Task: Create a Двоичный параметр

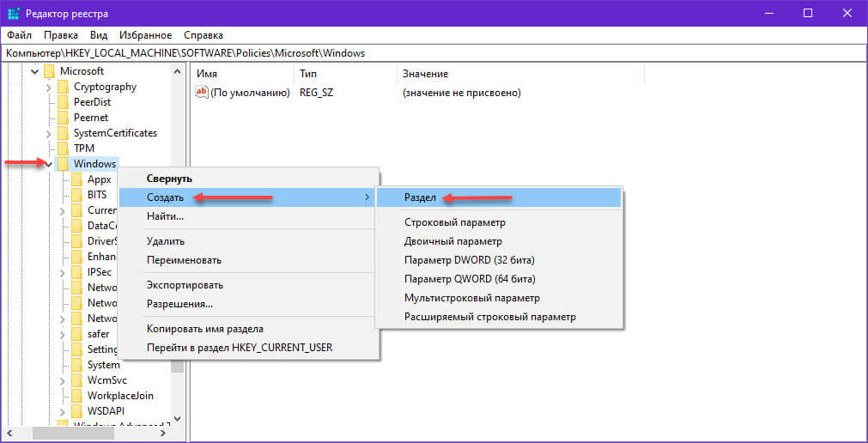Action: tap(499, 241)
